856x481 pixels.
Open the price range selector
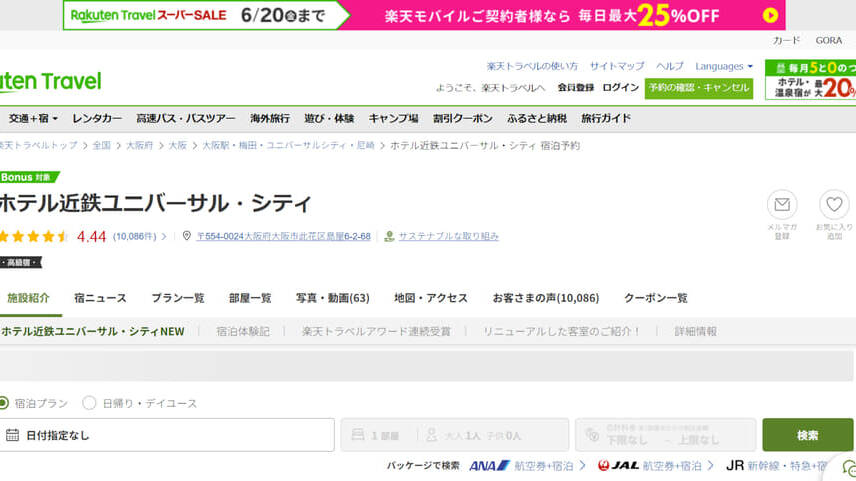click(665, 435)
